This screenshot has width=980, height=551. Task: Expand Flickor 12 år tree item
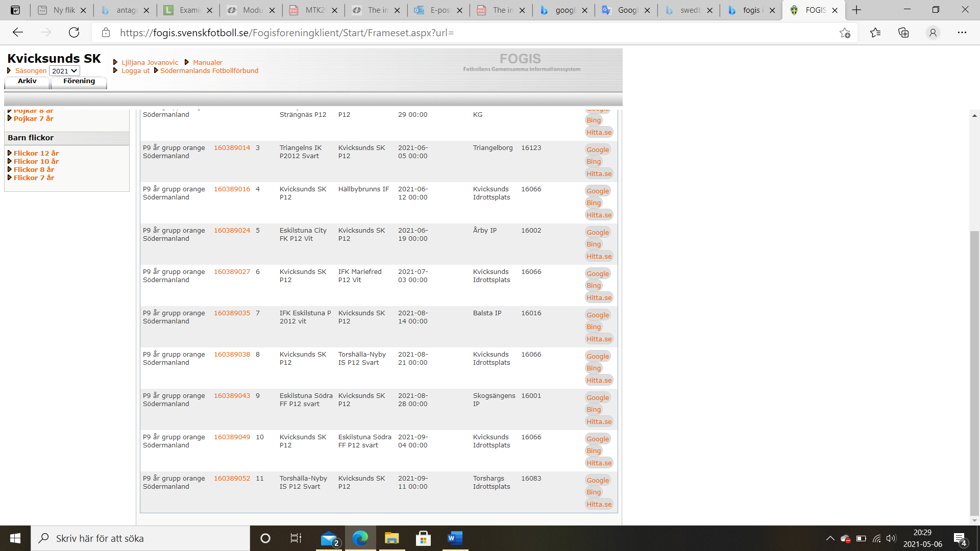tap(36, 153)
